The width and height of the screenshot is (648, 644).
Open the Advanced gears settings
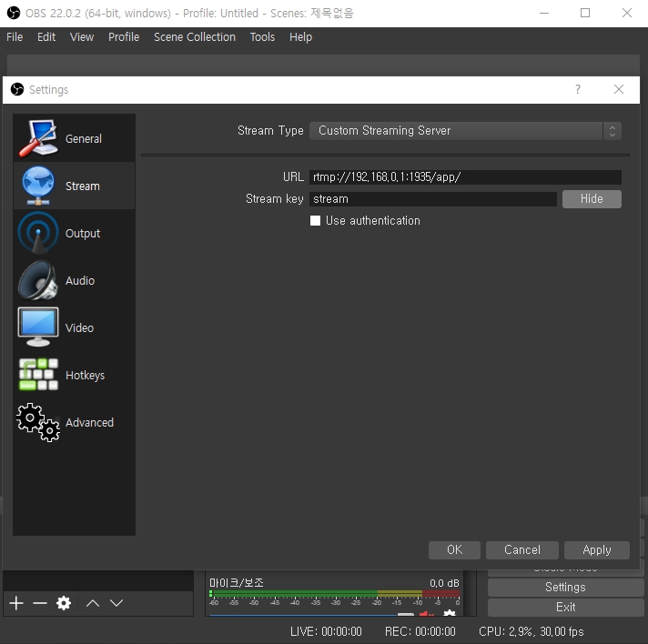[38, 422]
